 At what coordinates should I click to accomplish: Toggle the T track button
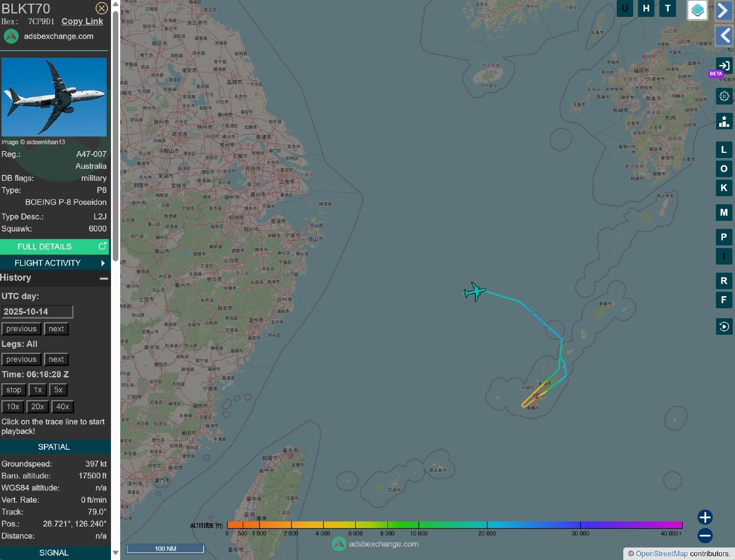pos(667,8)
